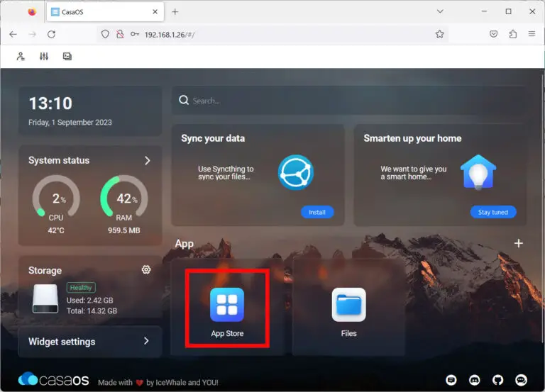The height and width of the screenshot is (392, 545).
Task: Click the GitHub icon in footer
Action: tap(498, 380)
